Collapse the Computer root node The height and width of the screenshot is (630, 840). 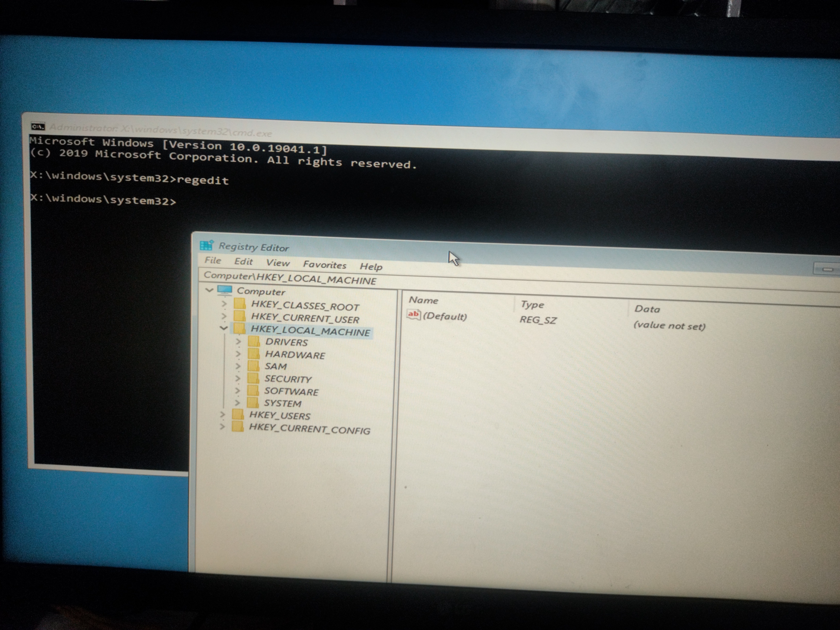209,290
